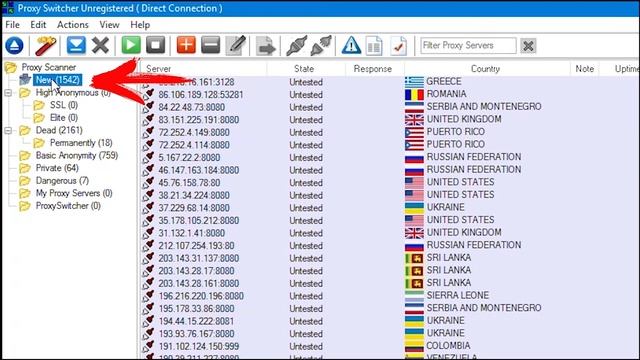
Task: Click the plug icon beside 194.44.15.222:8081
Action: tap(148, 321)
